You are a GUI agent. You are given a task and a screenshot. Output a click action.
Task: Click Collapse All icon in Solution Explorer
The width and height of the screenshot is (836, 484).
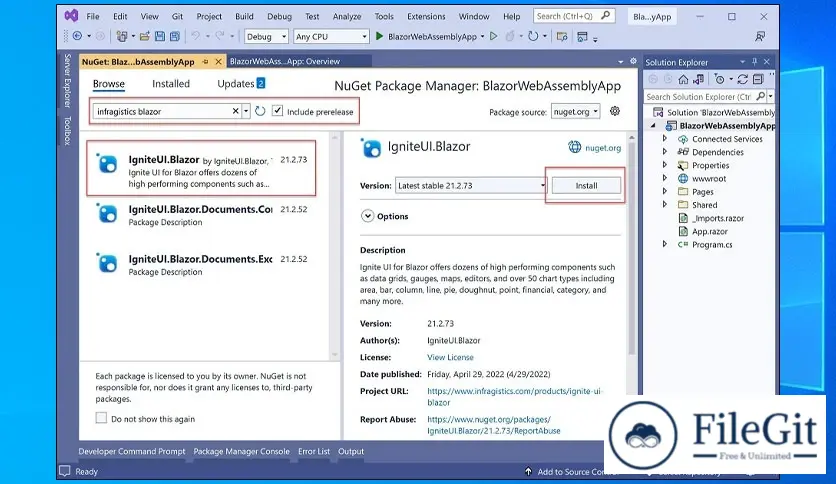tap(758, 79)
